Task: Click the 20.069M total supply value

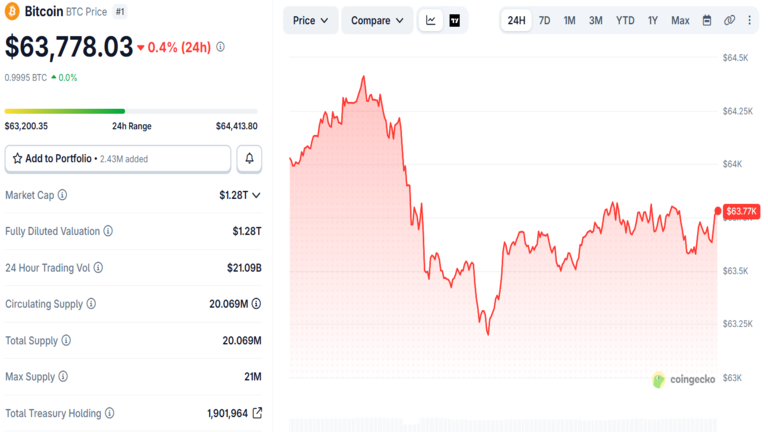Action: [241, 340]
